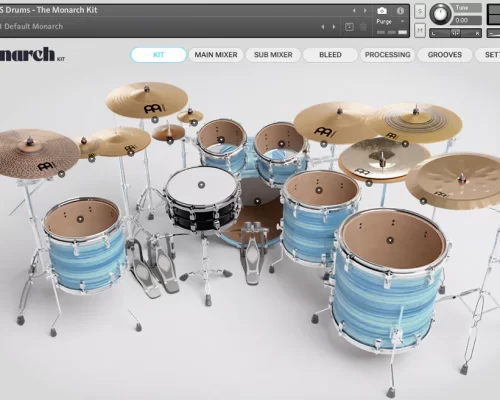
Task: Click the marker on the dark ride cymbal at left
Action: [x=61, y=174]
